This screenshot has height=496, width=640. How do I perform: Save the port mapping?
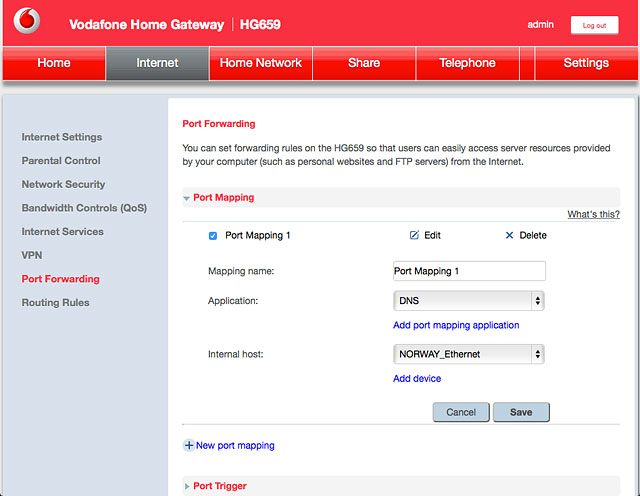click(x=521, y=412)
